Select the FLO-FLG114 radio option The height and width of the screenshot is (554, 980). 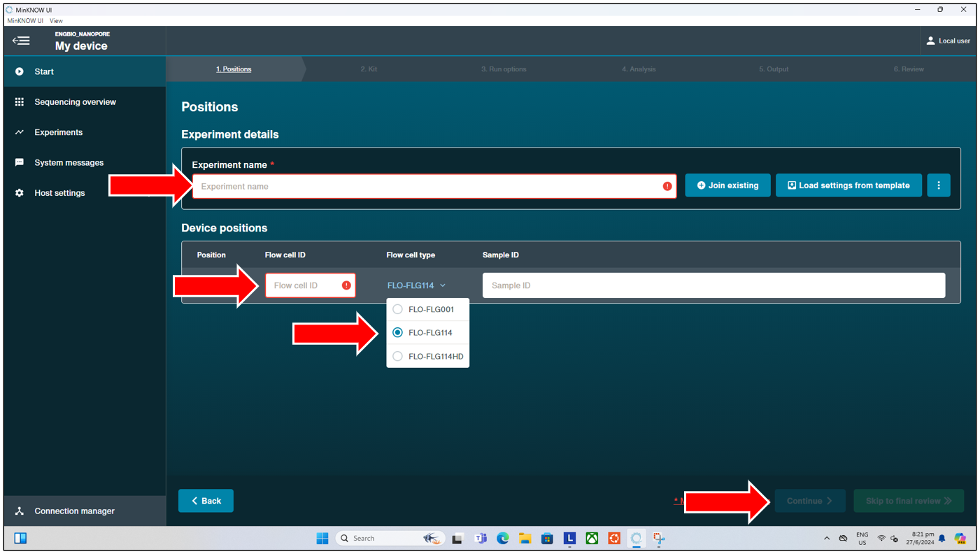pos(397,332)
